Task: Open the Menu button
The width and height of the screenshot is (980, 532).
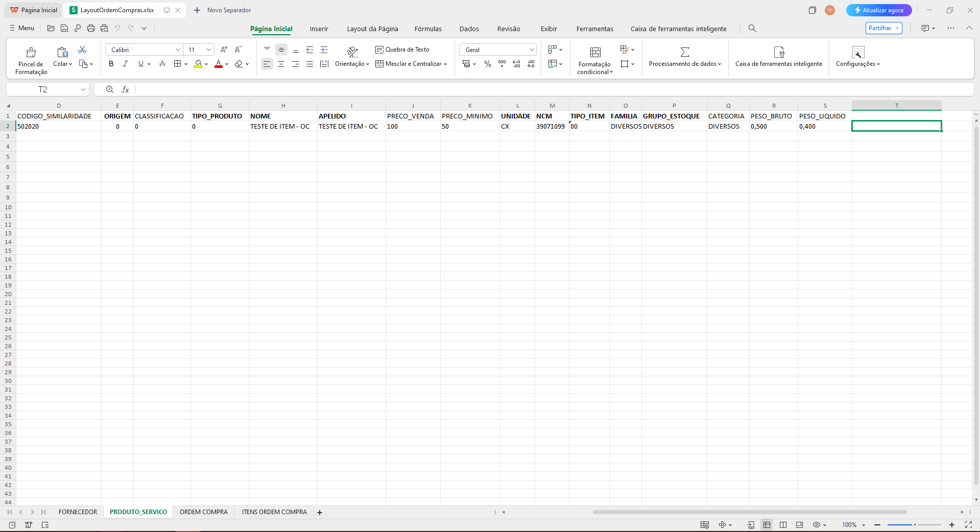Action: click(x=22, y=28)
